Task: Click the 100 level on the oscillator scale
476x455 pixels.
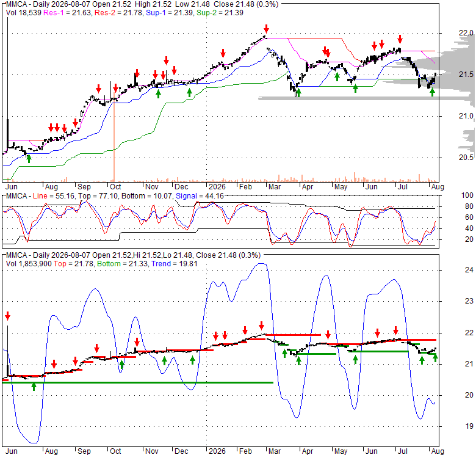Action: click(x=467, y=195)
